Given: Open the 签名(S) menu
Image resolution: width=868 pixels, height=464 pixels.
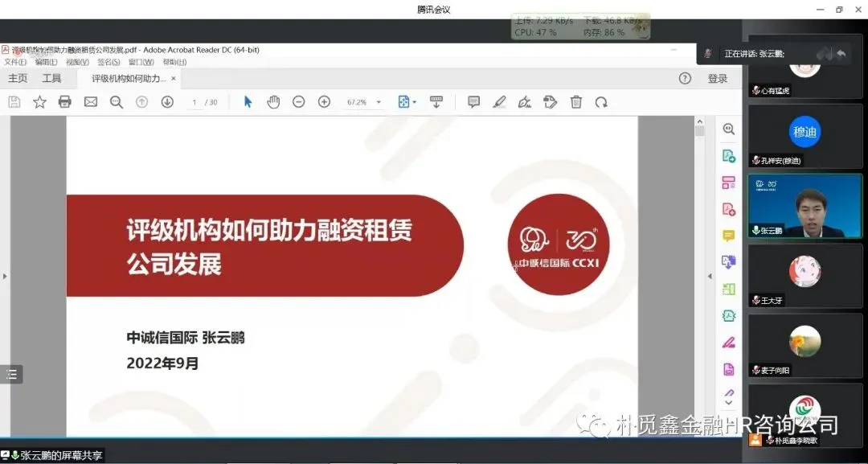Looking at the screenshot, I should coord(108,62).
